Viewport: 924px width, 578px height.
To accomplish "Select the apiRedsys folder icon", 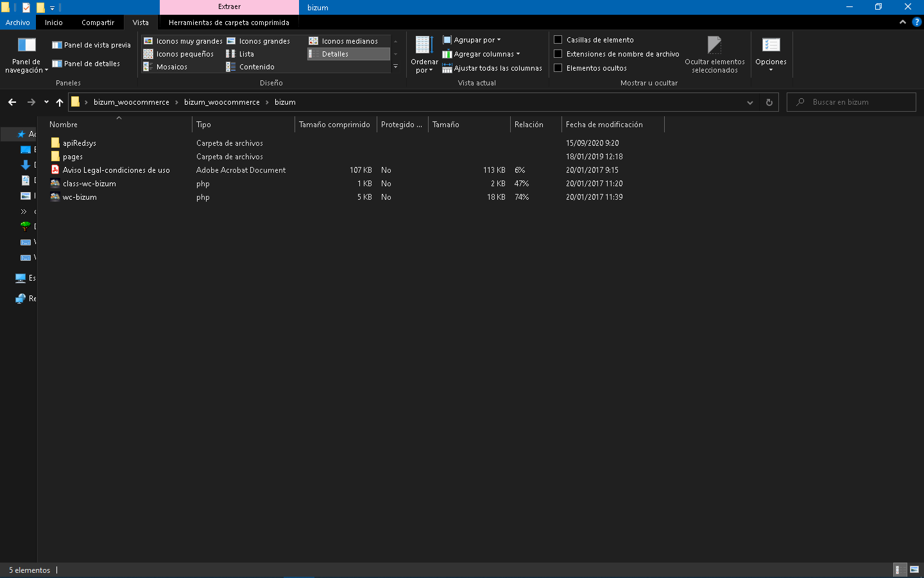I will 55,143.
